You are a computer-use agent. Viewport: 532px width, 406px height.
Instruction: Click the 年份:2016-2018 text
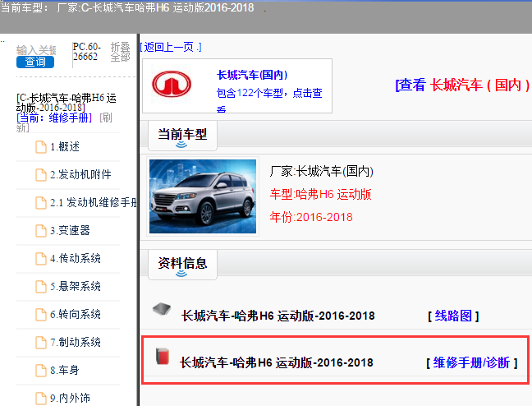tap(311, 217)
